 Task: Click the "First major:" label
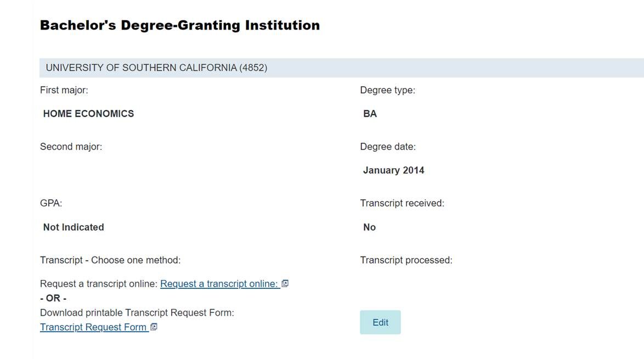tap(64, 90)
